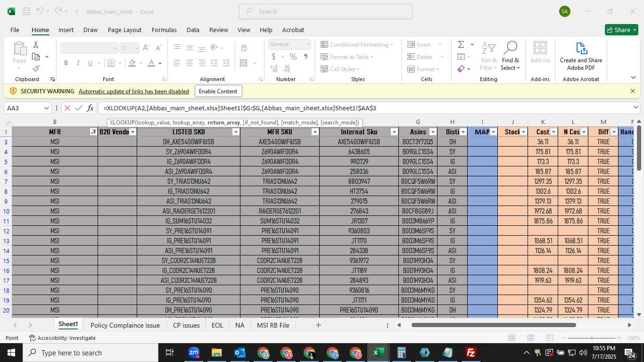Switch to Formulas ribbon tab
This screenshot has width=644, height=362.
164,30
